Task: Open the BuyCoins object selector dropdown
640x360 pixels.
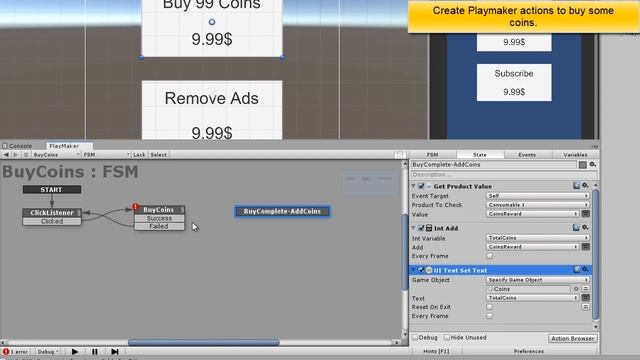Action: coord(56,155)
